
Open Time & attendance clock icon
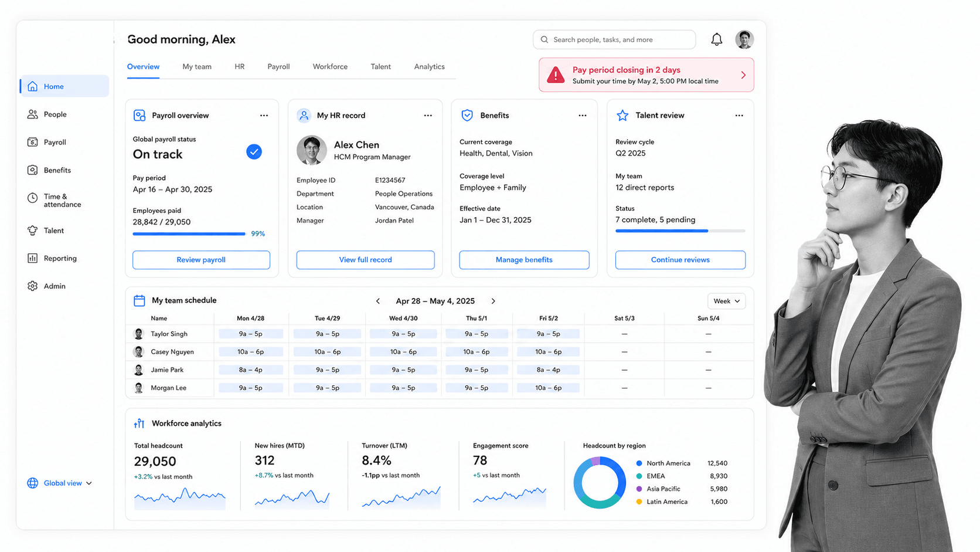(33, 198)
